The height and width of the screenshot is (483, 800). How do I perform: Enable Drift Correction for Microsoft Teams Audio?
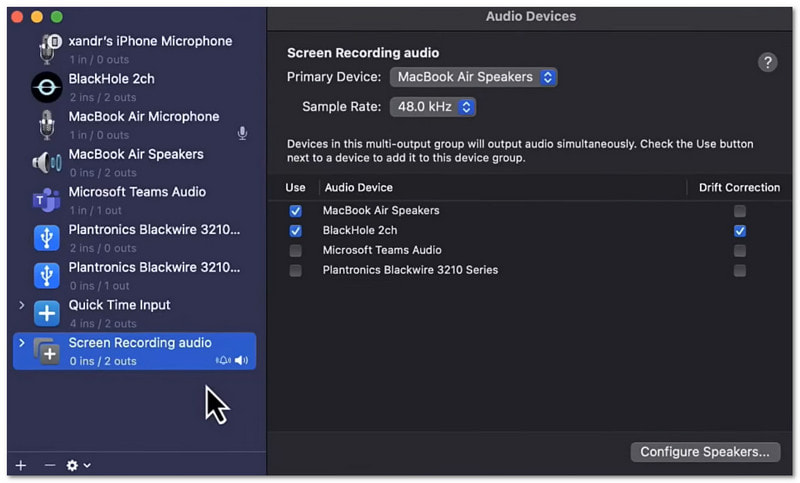[x=740, y=250]
